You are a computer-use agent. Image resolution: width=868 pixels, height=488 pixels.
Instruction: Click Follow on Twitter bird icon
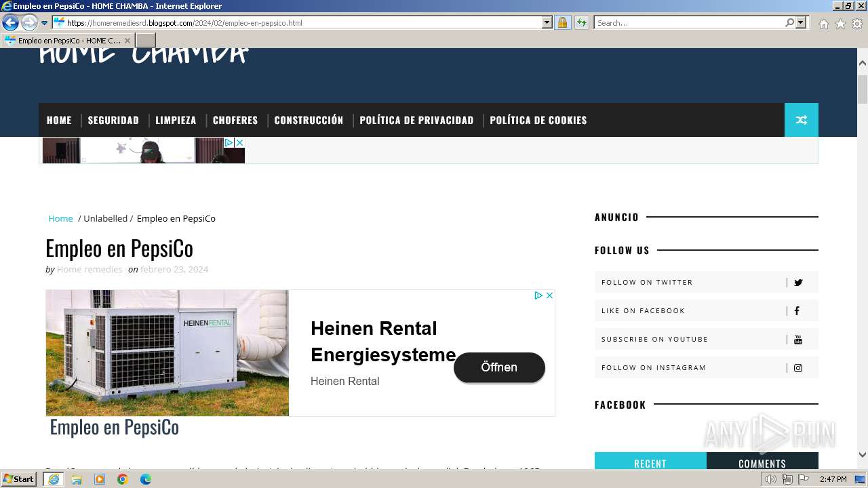coord(798,283)
